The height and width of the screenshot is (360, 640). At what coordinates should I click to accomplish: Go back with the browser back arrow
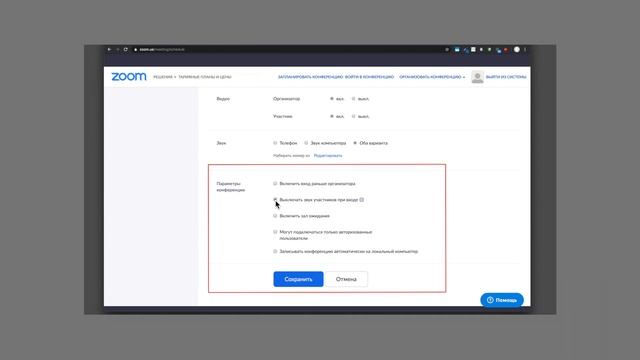coord(109,49)
